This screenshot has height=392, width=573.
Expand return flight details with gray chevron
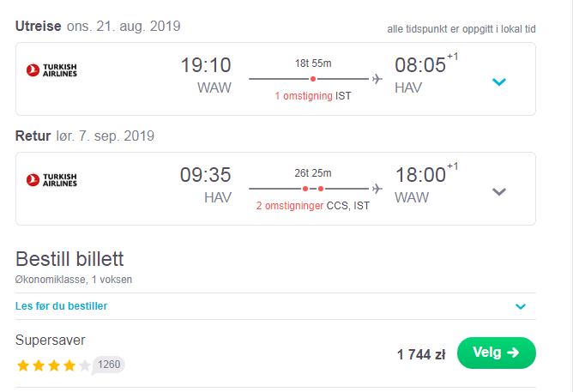[499, 192]
